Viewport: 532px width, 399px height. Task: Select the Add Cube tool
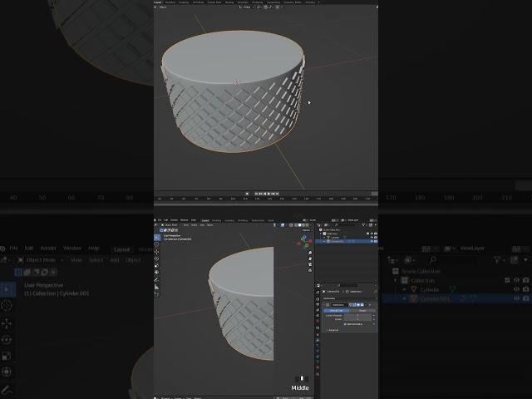point(157,294)
